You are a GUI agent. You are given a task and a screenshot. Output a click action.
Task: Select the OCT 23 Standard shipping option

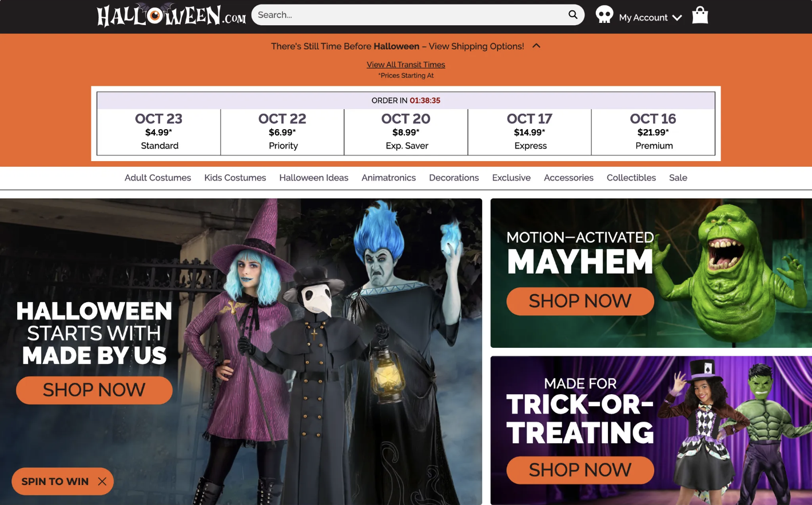159,132
